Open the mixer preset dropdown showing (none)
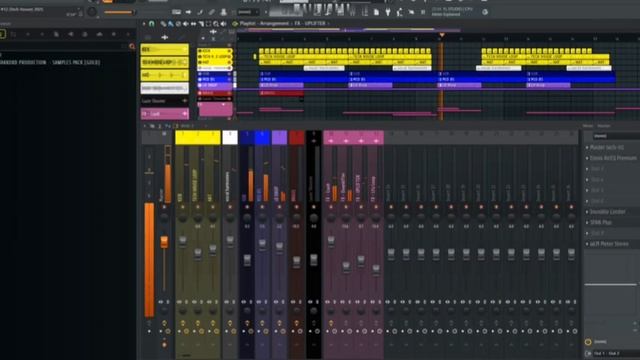The image size is (640, 360). tap(616, 136)
